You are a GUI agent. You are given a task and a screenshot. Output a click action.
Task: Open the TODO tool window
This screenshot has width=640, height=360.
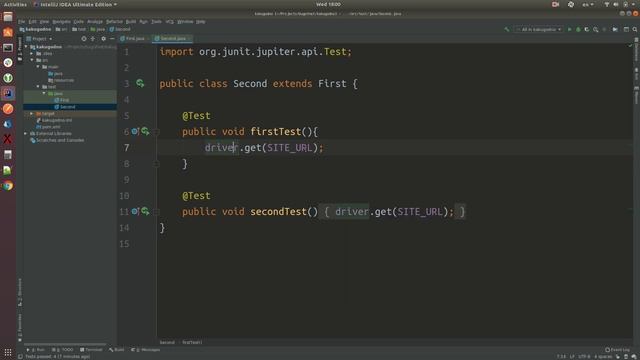point(62,350)
